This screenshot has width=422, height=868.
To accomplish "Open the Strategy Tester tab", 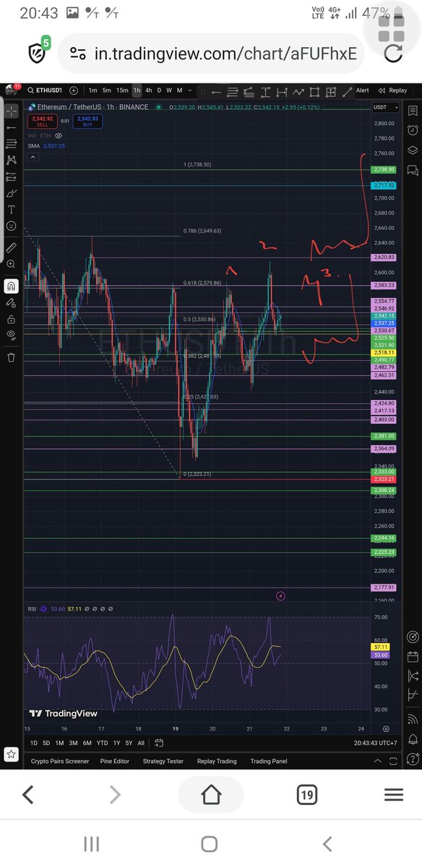I will pos(163,761).
